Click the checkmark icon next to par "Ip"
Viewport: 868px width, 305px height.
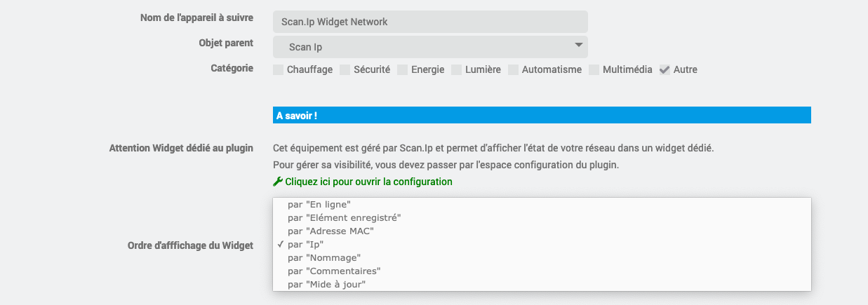pyautogui.click(x=280, y=244)
